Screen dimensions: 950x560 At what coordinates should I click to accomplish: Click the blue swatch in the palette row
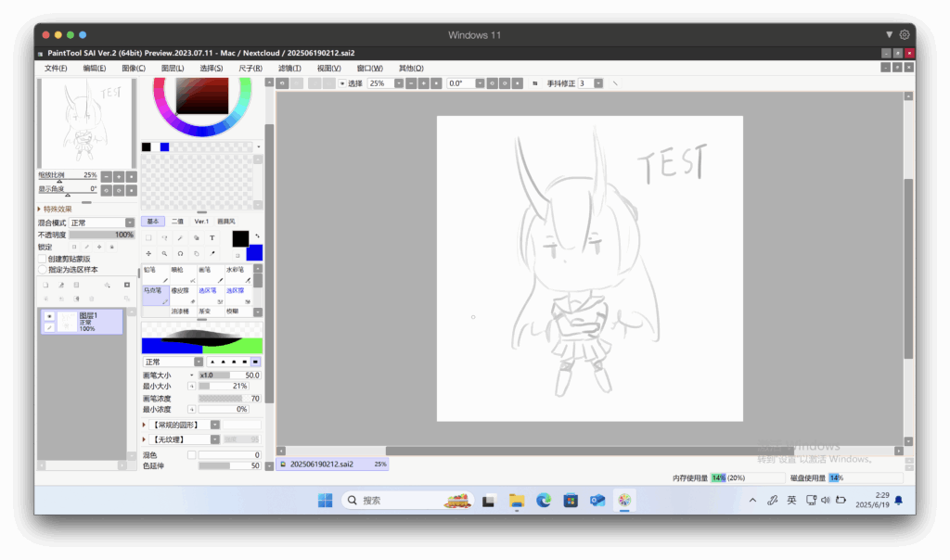coord(164,146)
